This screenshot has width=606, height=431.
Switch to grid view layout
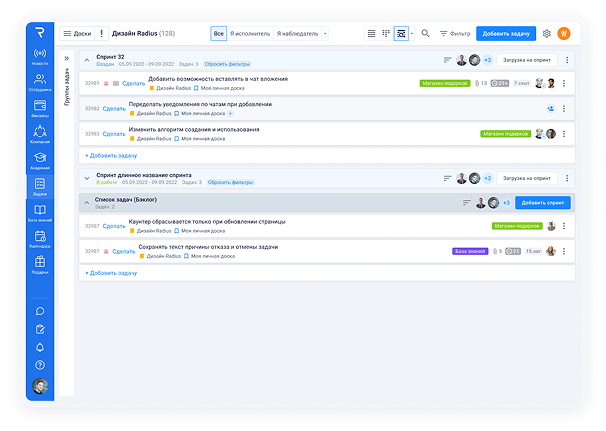click(x=386, y=33)
